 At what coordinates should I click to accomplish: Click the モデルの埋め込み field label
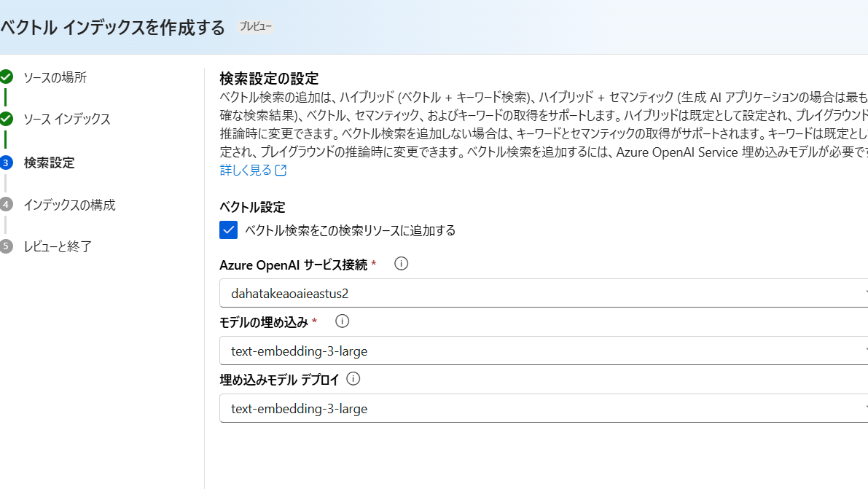click(264, 322)
